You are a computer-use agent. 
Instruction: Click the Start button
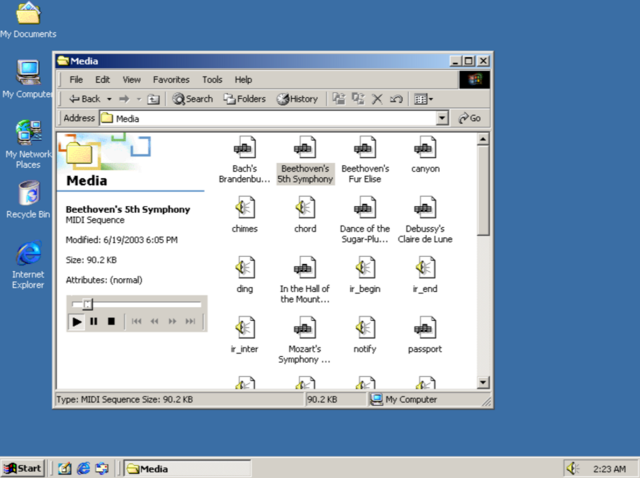[x=23, y=468]
